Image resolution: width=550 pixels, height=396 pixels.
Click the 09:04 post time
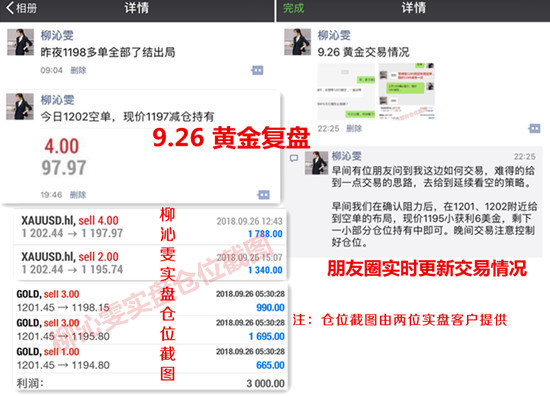click(x=51, y=71)
